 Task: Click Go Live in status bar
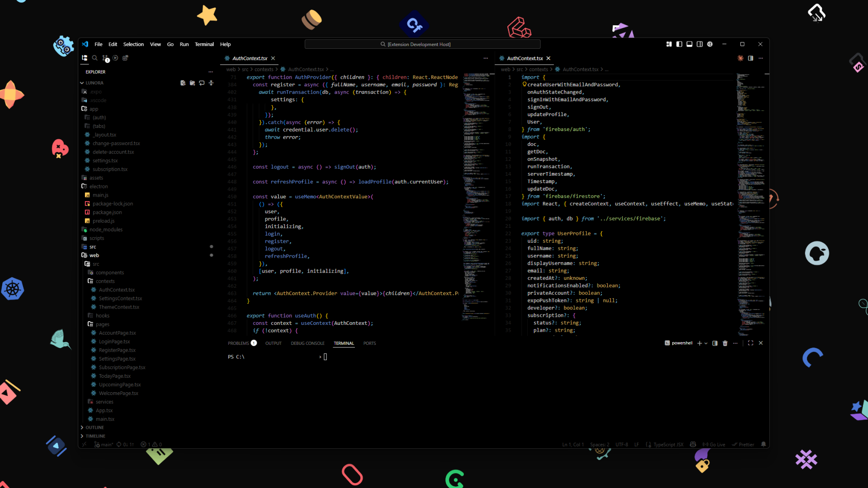[x=714, y=445]
